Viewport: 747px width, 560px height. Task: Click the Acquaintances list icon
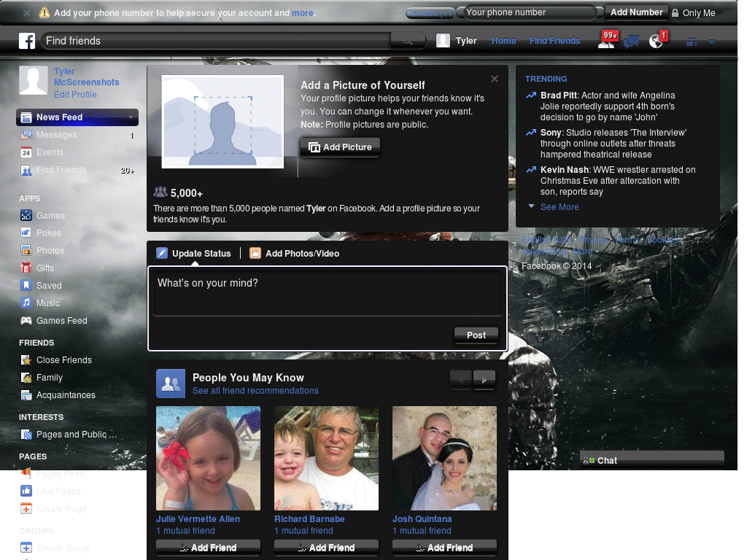pos(26,395)
